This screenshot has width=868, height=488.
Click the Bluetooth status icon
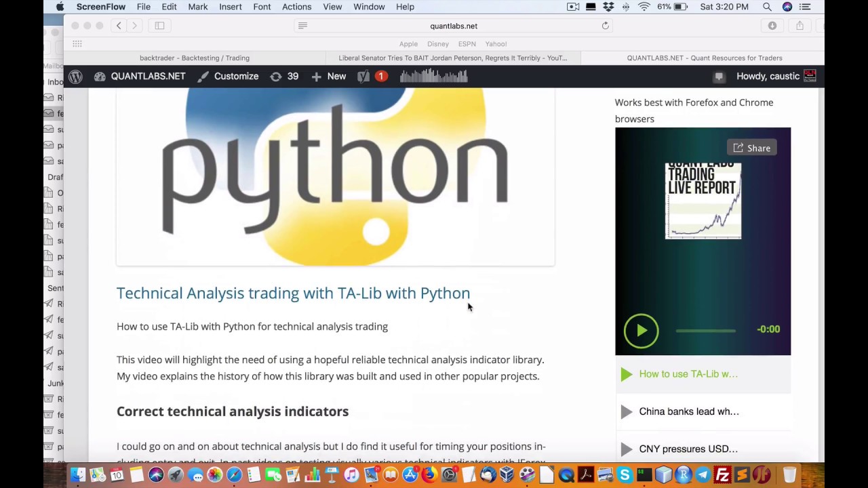625,7
